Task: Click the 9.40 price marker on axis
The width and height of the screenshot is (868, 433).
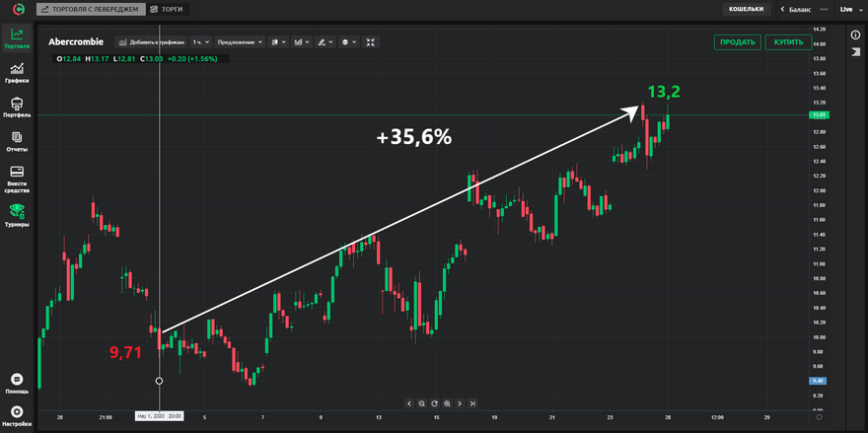Action: (818, 381)
